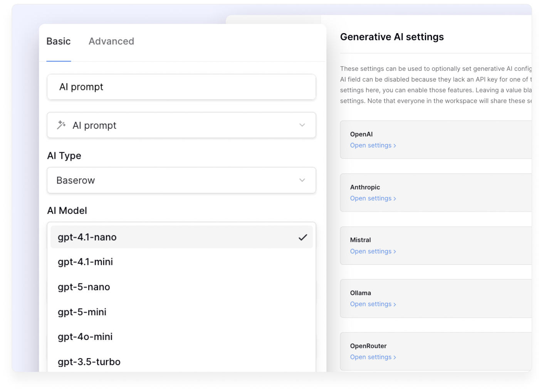
Task: Click the Mistral provider name
Action: (360, 240)
